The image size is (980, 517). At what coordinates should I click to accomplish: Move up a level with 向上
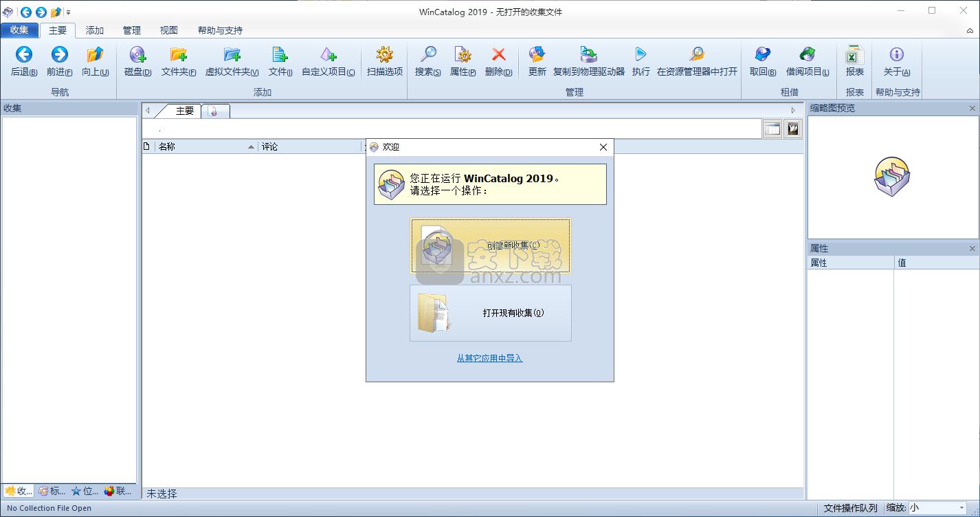point(96,62)
